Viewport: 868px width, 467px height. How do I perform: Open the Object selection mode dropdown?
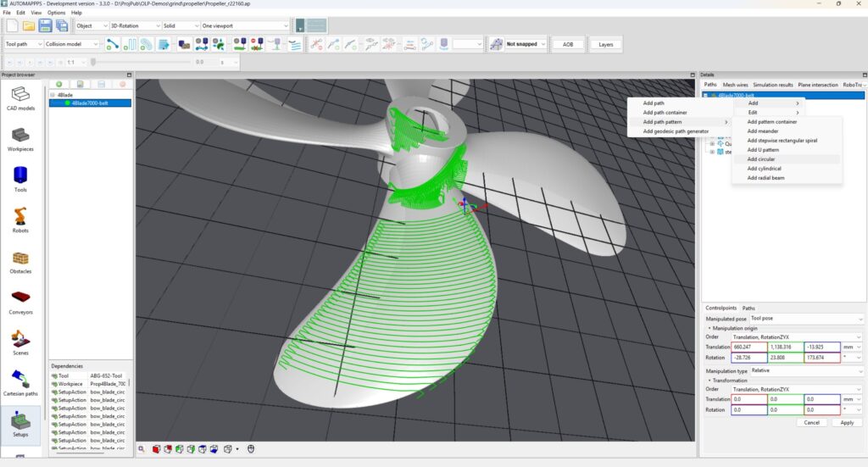92,25
